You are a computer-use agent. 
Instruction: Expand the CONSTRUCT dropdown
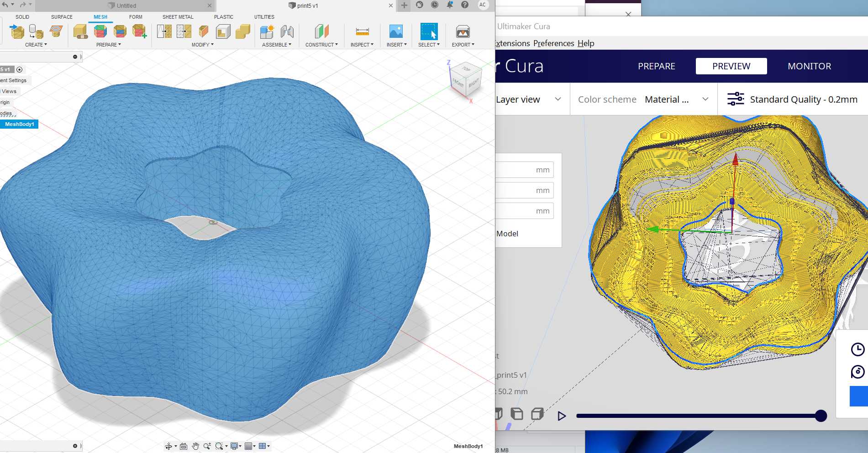tap(322, 45)
